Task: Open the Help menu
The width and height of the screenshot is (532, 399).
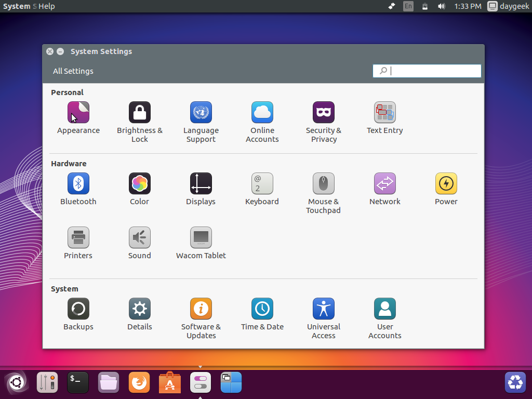Action: (x=47, y=6)
